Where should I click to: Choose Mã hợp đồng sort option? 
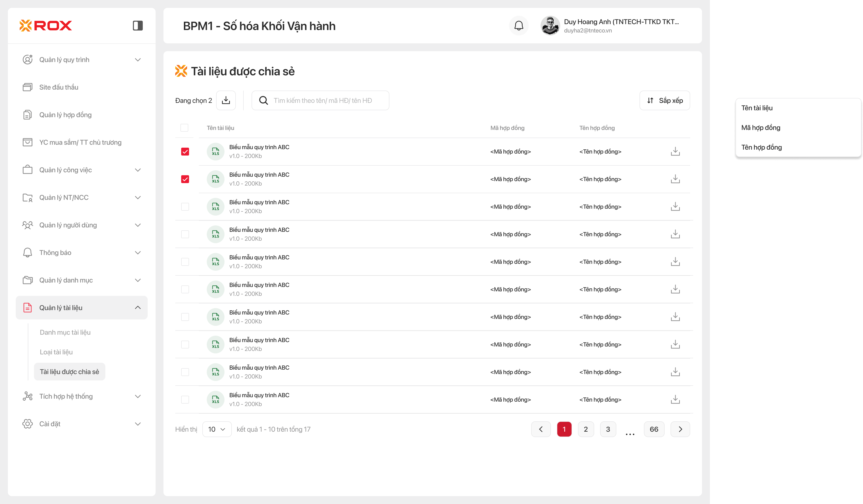coord(761,127)
